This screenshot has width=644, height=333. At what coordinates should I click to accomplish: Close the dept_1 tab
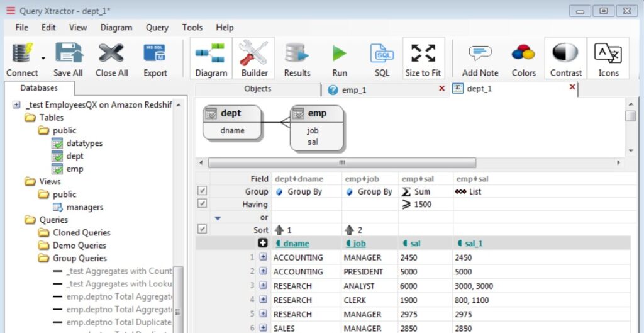572,87
